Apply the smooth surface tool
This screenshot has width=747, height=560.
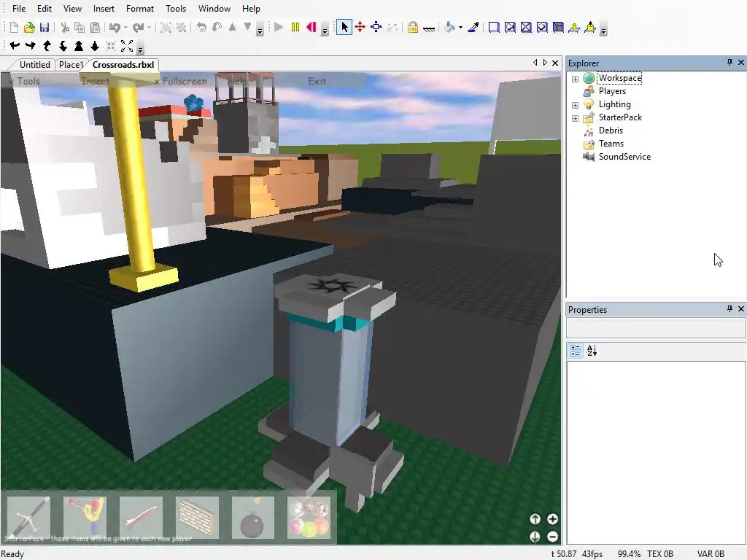(494, 27)
